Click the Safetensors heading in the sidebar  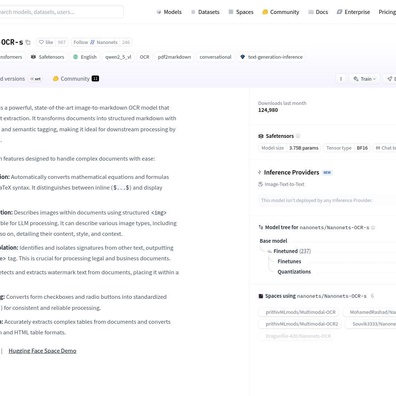pyautogui.click(x=280, y=136)
